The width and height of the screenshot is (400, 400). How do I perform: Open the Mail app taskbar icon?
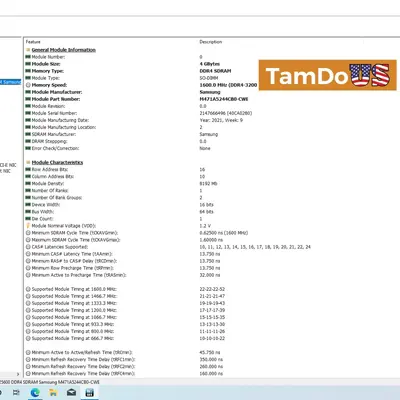point(71,393)
